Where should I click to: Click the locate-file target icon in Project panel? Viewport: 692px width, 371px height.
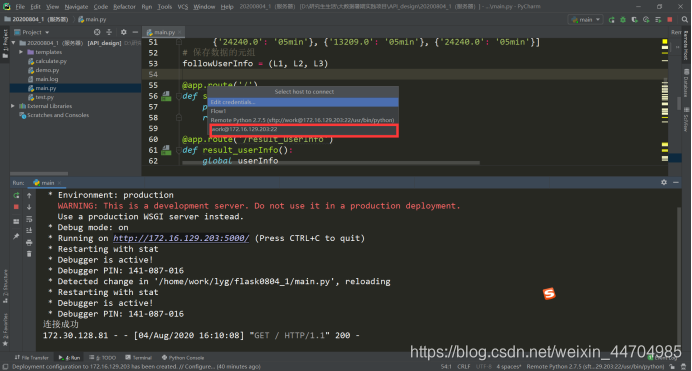(x=97, y=32)
